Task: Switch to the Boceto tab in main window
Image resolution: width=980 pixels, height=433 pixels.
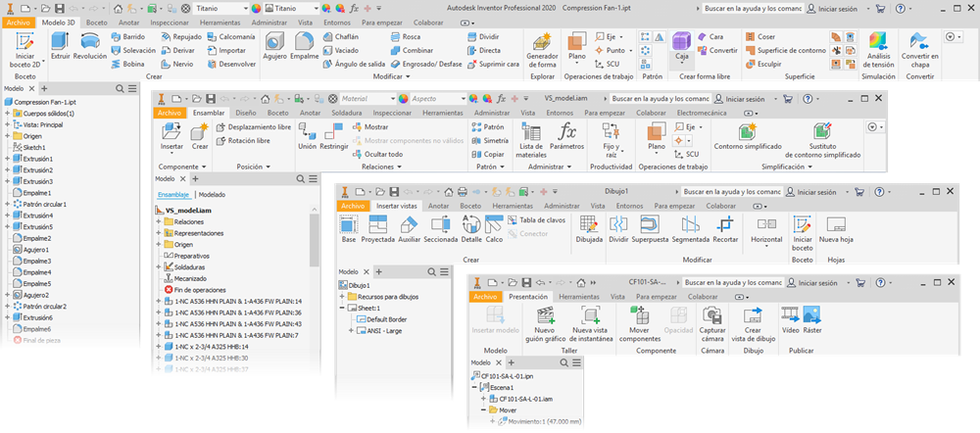Action: click(97, 23)
